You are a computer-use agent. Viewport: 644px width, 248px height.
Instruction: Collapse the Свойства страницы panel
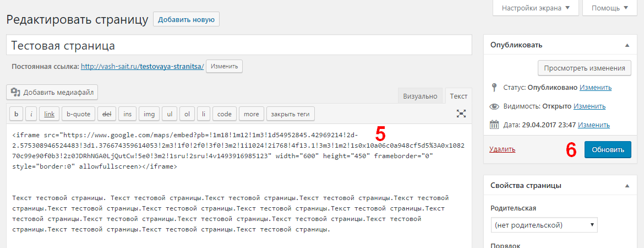[627, 186]
